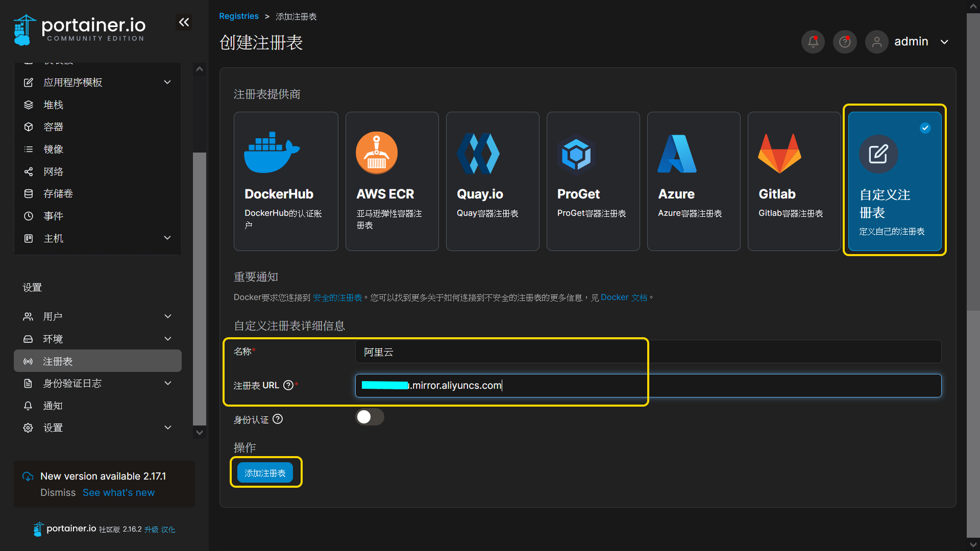Image resolution: width=980 pixels, height=551 pixels.
Task: Click the admin user avatar icon
Action: 877,42
